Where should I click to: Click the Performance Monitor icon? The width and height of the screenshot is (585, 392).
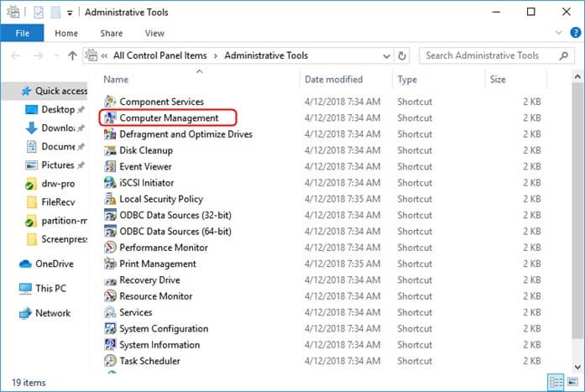click(110, 248)
